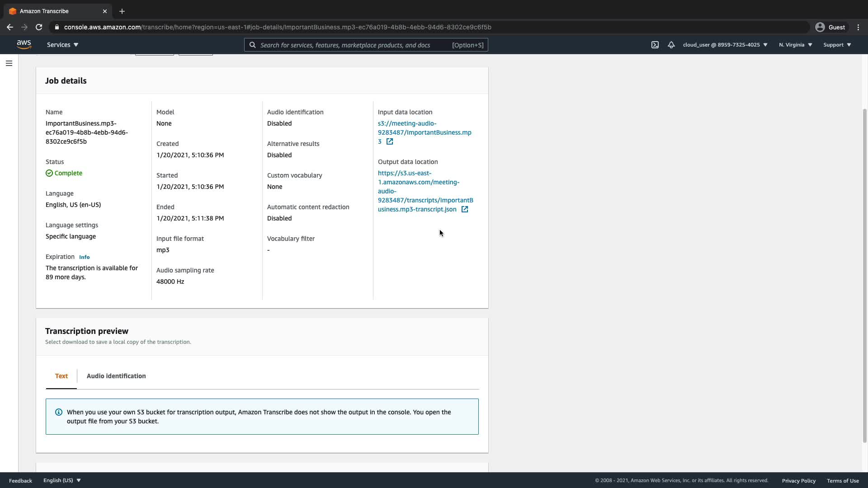Select the Text tab

(61, 376)
